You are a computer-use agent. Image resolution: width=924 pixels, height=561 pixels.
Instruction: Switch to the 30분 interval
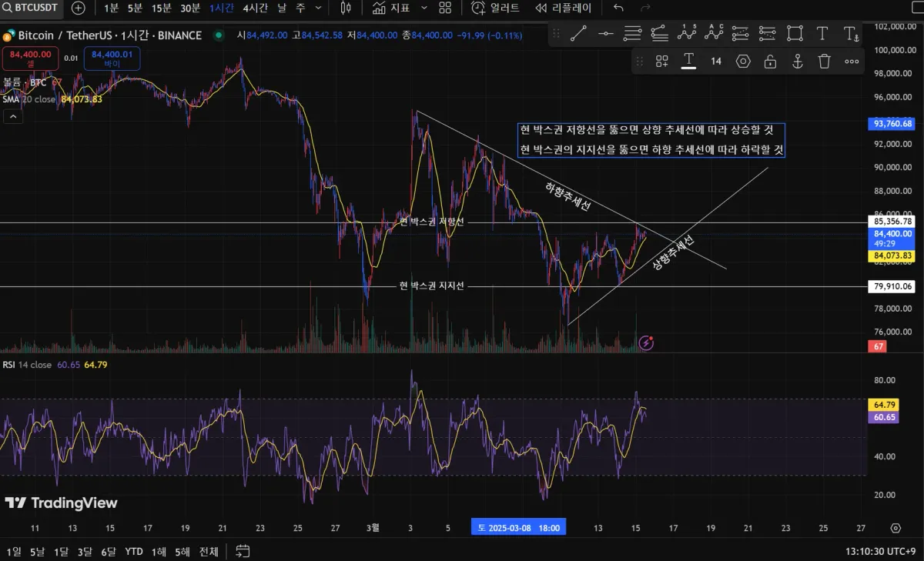[190, 8]
